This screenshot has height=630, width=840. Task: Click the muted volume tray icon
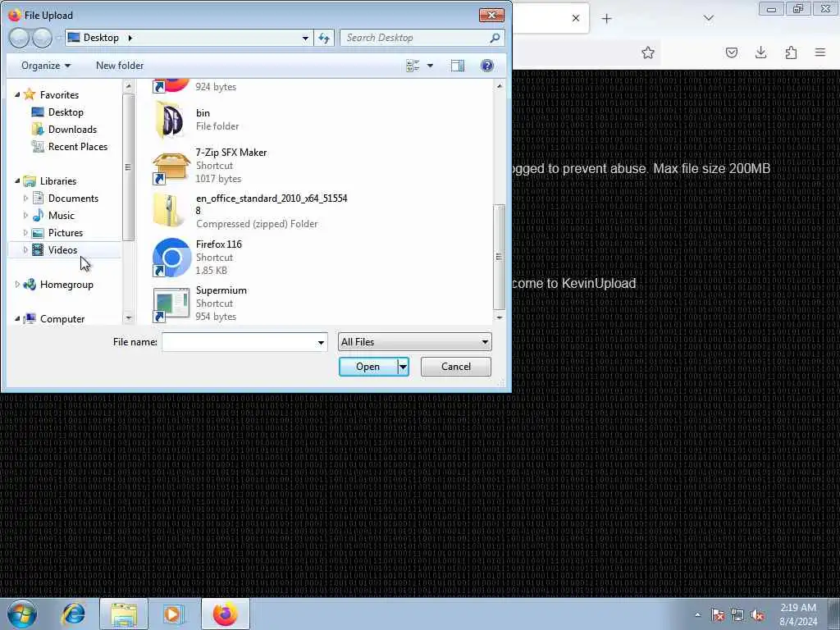(x=757, y=615)
